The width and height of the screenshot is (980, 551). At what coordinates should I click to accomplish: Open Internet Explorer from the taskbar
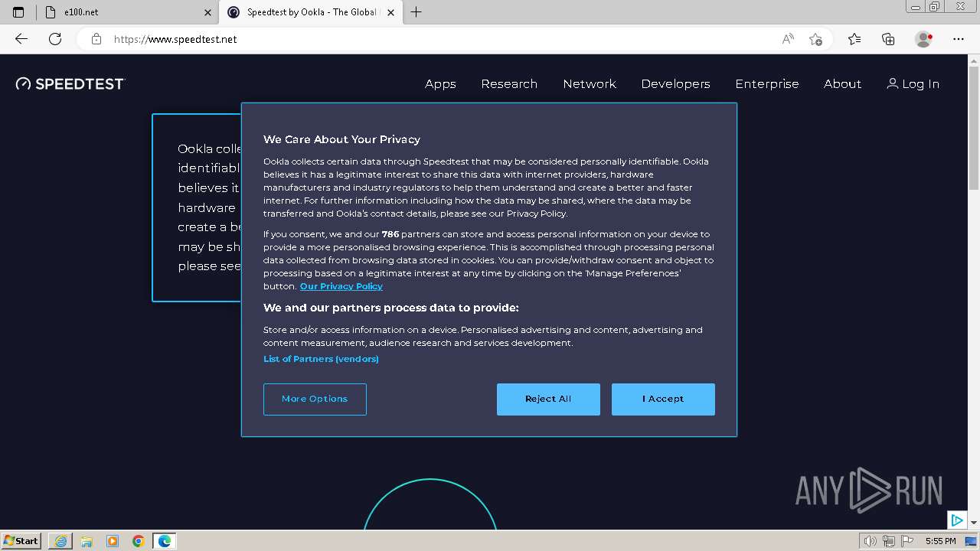(60, 541)
